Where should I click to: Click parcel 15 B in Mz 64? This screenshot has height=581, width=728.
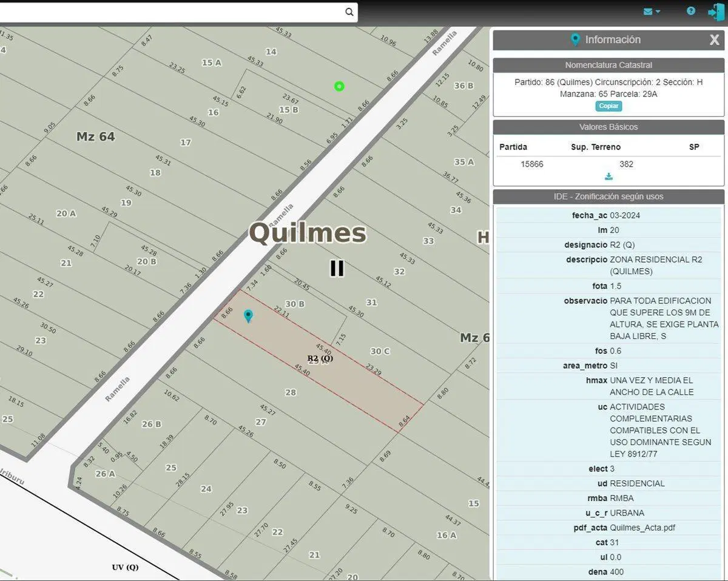(288, 110)
